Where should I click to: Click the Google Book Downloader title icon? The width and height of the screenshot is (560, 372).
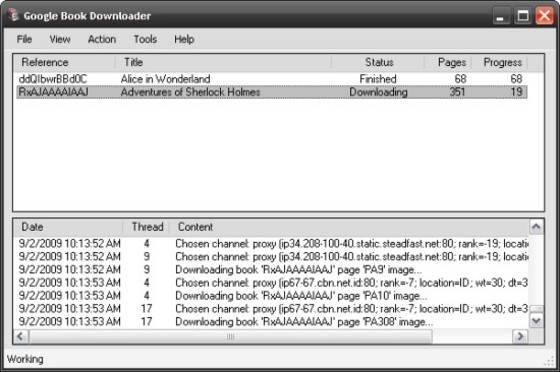pos(14,15)
